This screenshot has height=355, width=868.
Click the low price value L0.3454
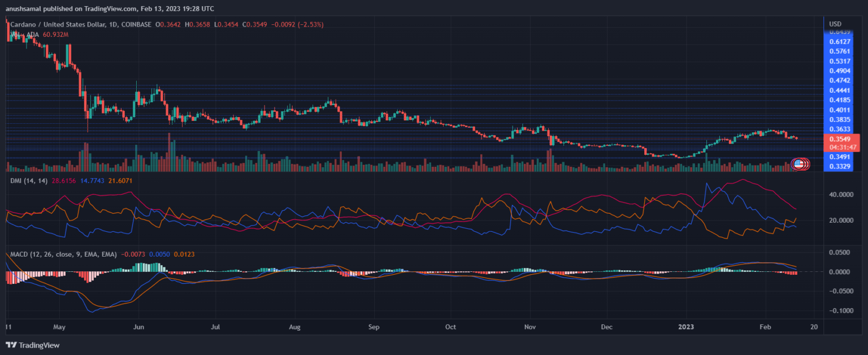[x=227, y=24]
